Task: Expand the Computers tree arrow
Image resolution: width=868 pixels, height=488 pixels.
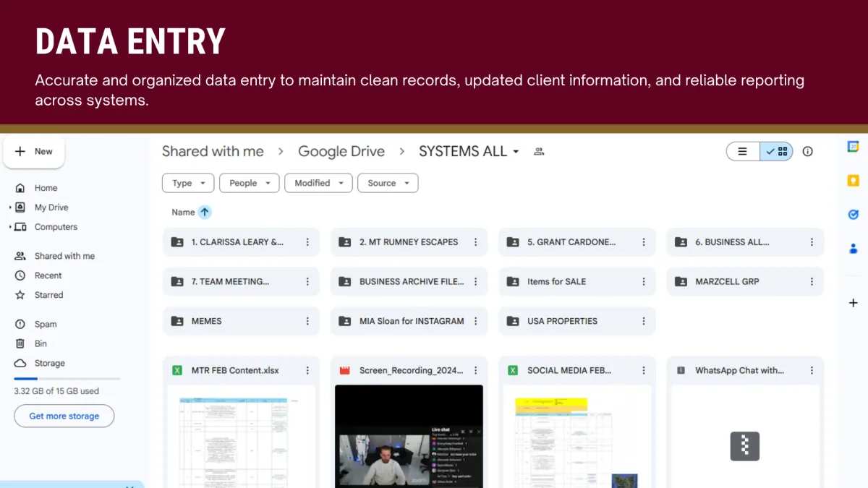Action: click(10, 227)
